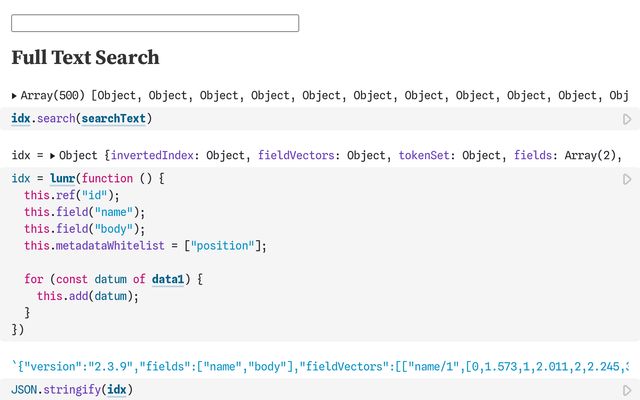
Task: Run the lunr index definition cell
Action: [x=627, y=179]
